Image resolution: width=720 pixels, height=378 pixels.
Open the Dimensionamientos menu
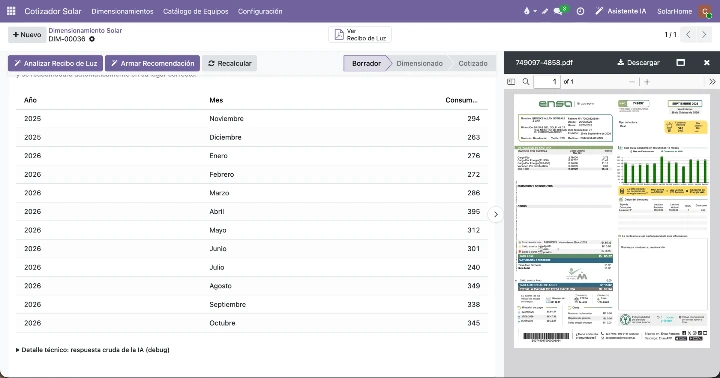[x=122, y=11]
